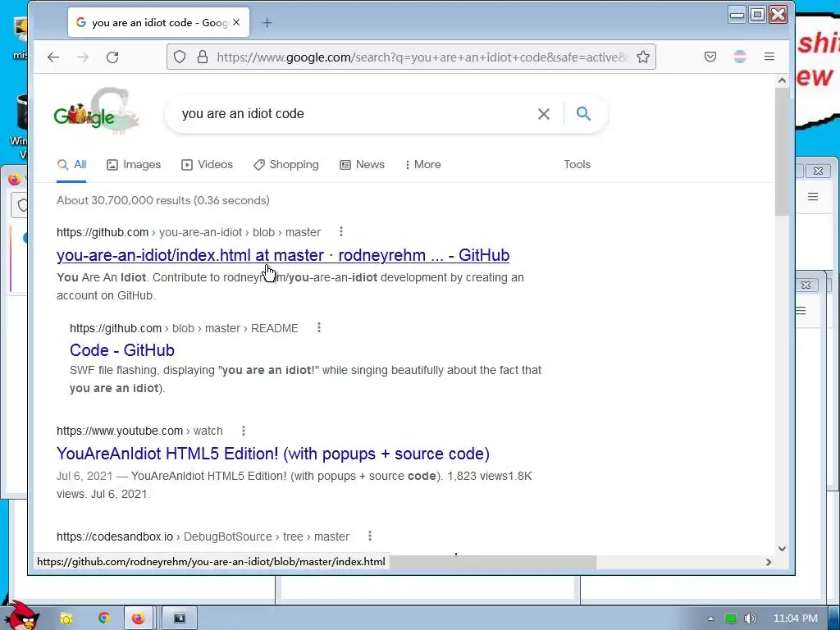Launch Chrome from the taskbar
The height and width of the screenshot is (630, 840).
(103, 619)
